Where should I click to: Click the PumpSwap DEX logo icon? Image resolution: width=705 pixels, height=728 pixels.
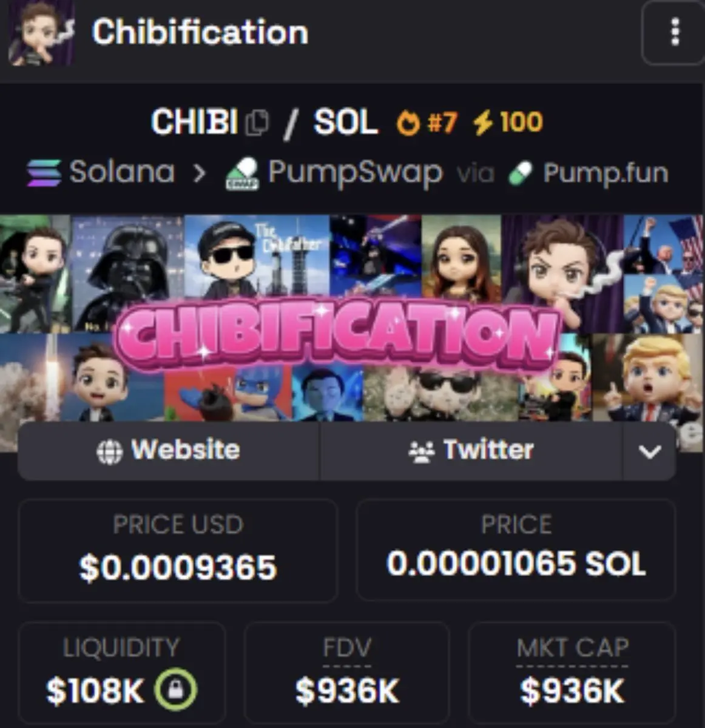(x=242, y=174)
